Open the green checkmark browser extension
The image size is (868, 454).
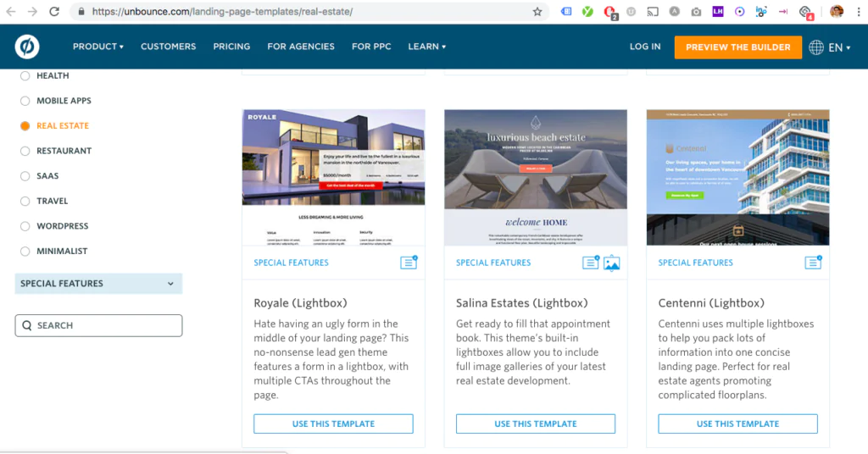pos(587,11)
